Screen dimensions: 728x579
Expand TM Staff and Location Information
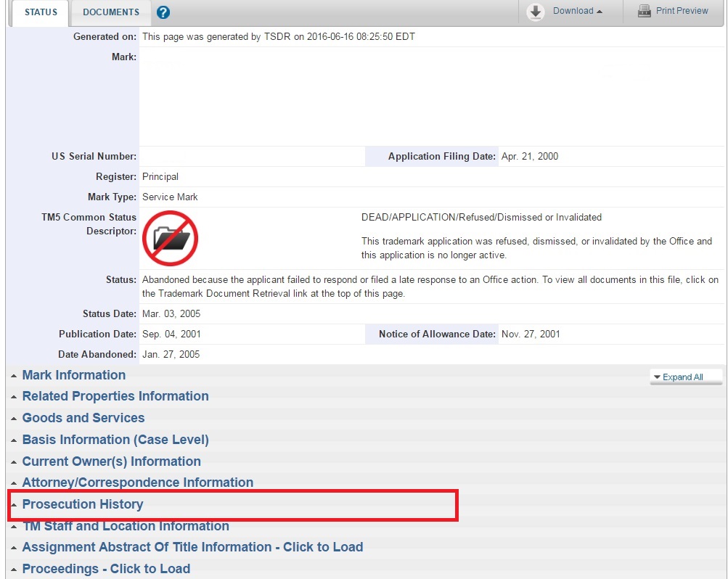126,526
